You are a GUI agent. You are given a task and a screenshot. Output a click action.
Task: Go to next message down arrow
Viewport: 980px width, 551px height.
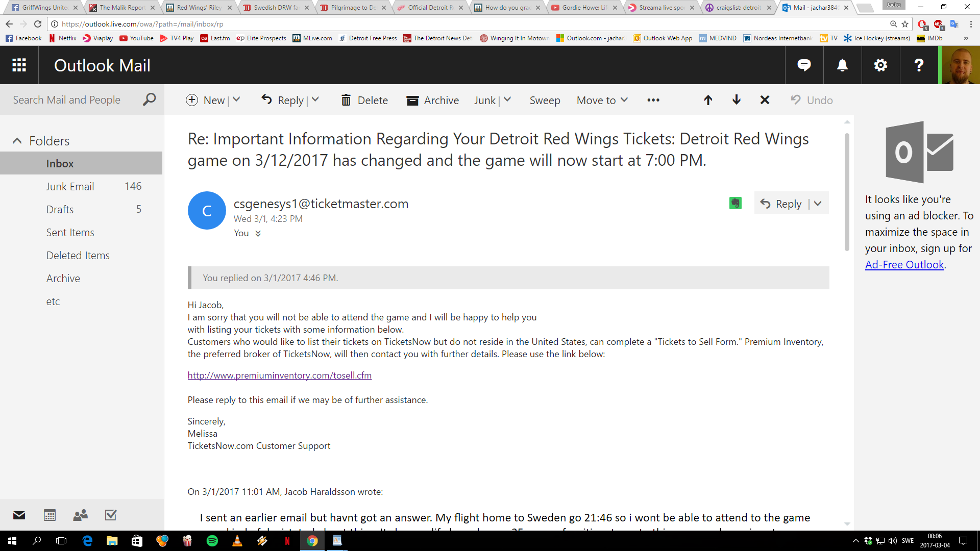736,100
